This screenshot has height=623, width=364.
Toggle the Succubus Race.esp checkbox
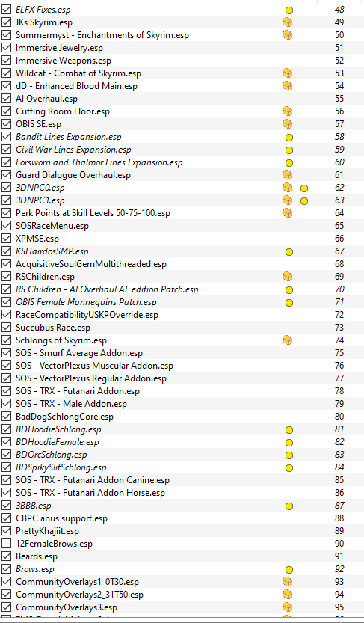click(x=6, y=328)
